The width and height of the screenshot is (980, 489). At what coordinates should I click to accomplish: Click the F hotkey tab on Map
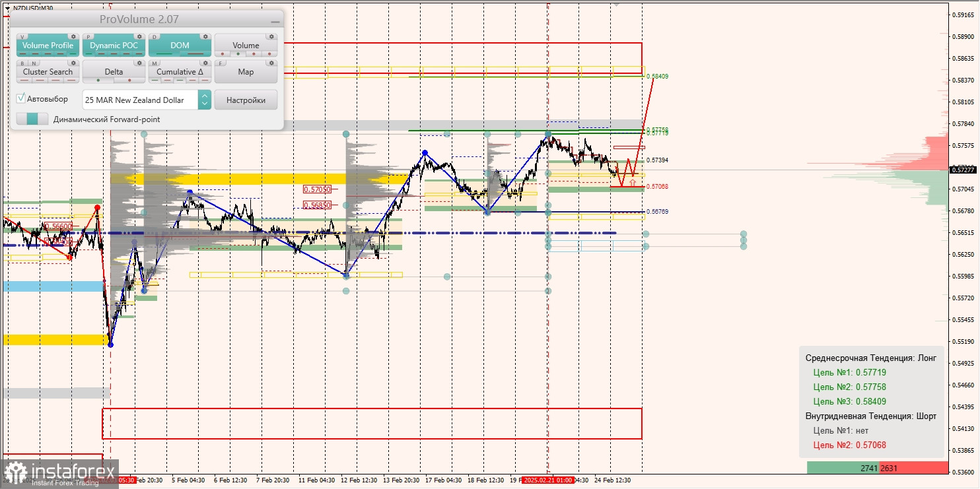[222, 63]
